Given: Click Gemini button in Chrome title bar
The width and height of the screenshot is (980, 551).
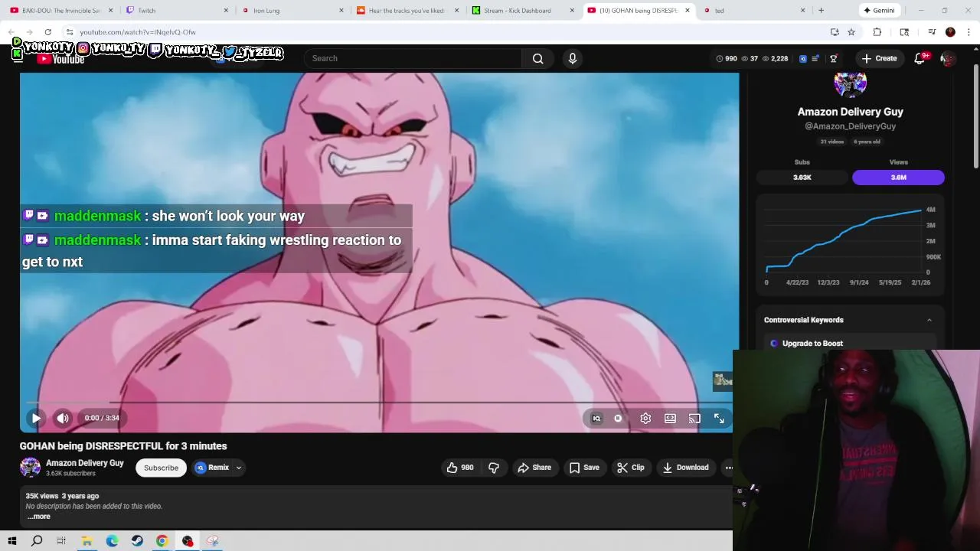Looking at the screenshot, I should pyautogui.click(x=878, y=11).
